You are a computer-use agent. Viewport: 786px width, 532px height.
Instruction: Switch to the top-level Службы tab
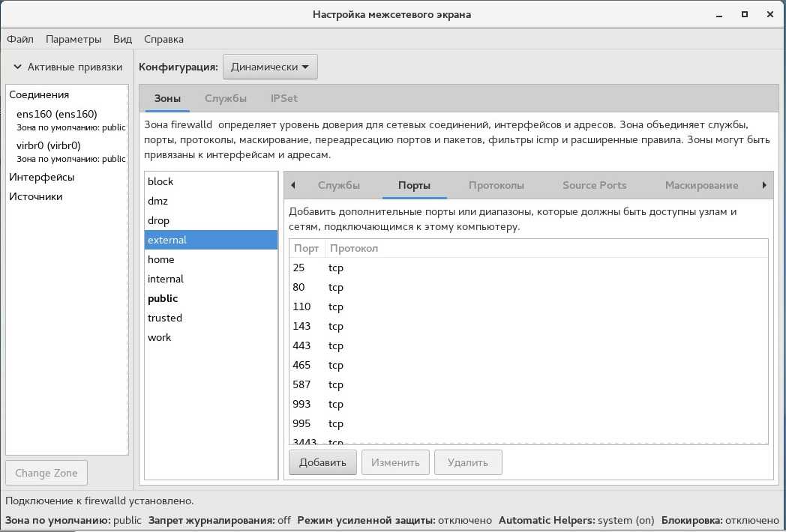click(226, 98)
